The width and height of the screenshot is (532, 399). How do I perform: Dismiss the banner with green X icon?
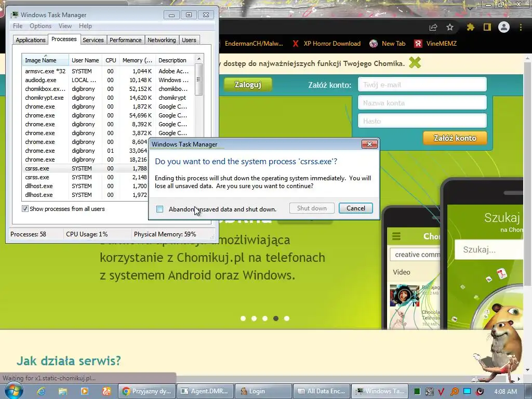click(415, 63)
